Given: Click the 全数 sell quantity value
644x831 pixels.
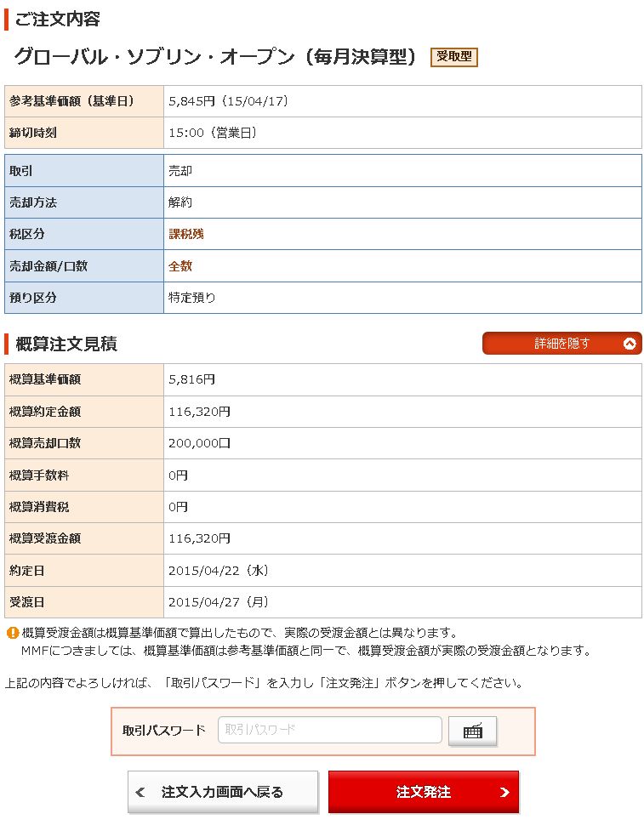Looking at the screenshot, I should (180, 266).
